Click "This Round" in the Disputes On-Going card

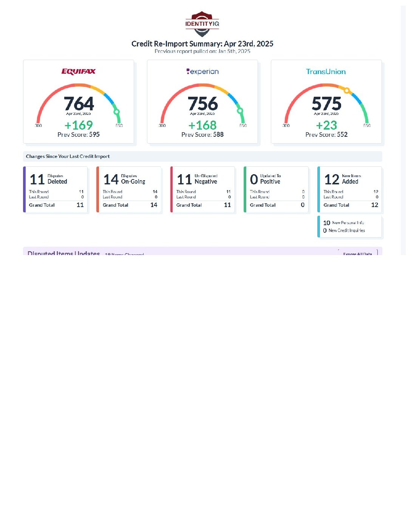113,192
